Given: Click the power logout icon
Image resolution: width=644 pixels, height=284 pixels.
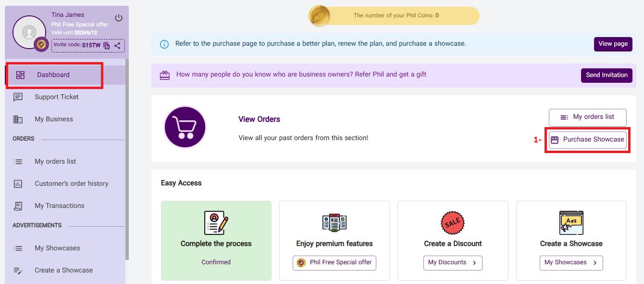Looking at the screenshot, I should pyautogui.click(x=119, y=18).
